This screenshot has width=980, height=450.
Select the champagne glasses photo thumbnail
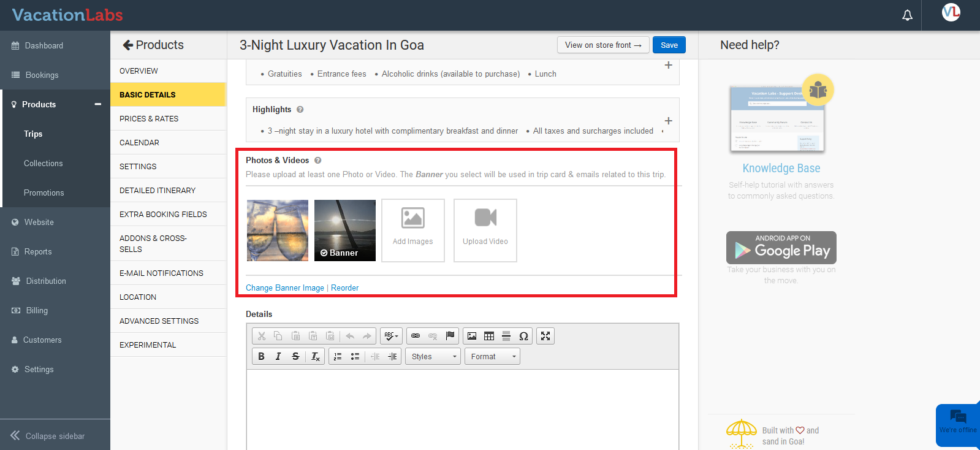pos(278,231)
